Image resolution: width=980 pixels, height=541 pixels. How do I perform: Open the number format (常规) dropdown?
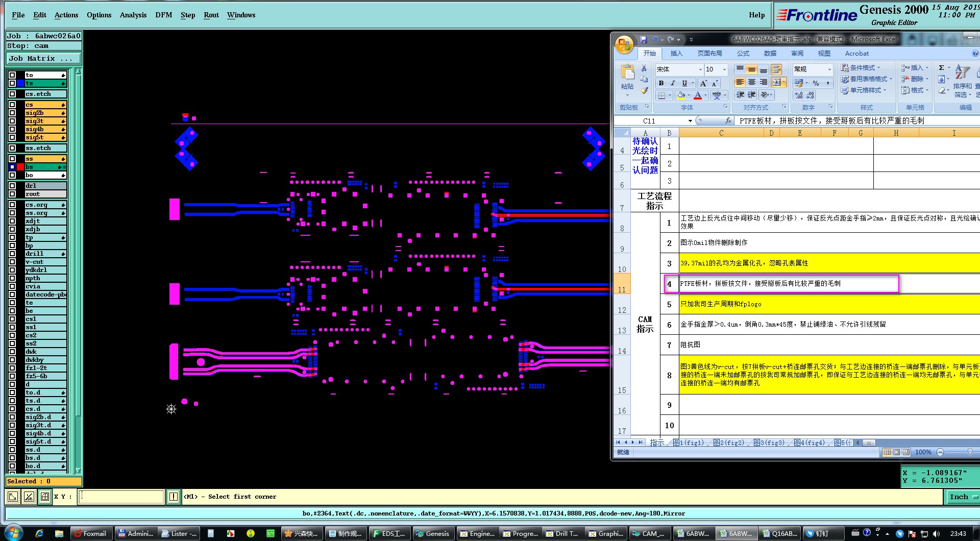point(829,69)
